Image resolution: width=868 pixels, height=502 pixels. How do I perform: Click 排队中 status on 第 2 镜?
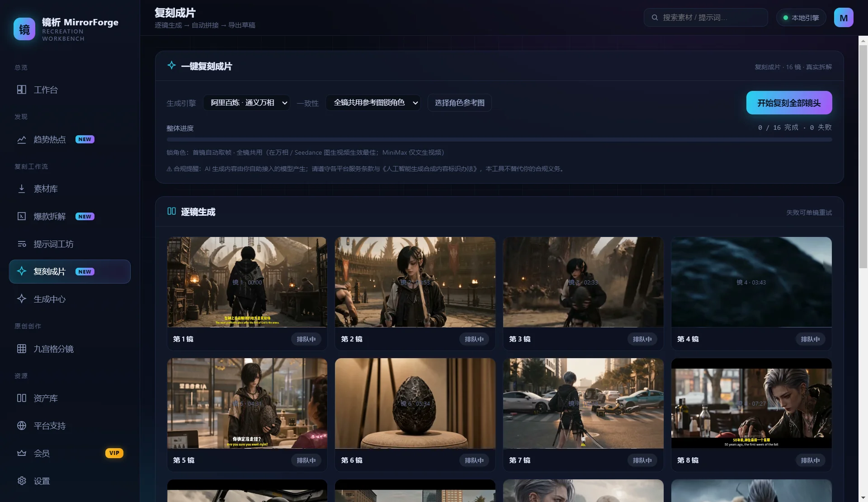click(474, 339)
